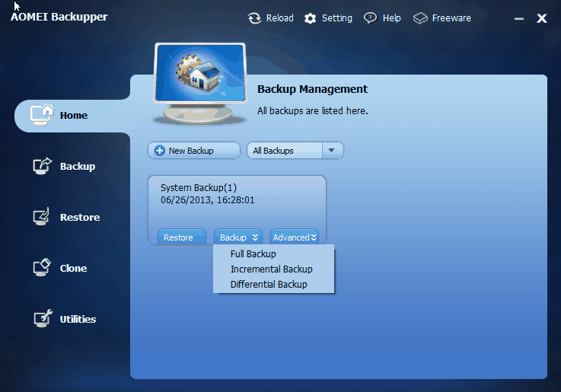Minimize the AOMEI Backupper window
This screenshot has width=561, height=392.
(519, 18)
